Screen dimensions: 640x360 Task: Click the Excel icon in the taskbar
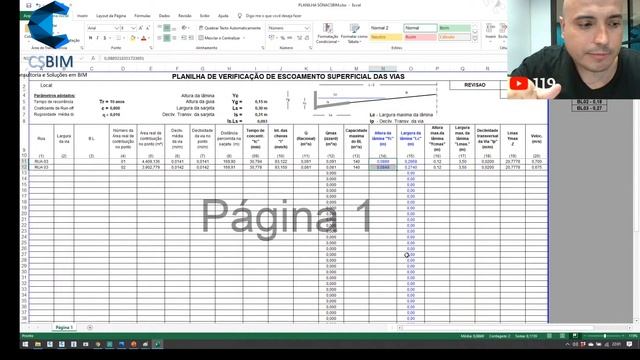(x=157, y=344)
